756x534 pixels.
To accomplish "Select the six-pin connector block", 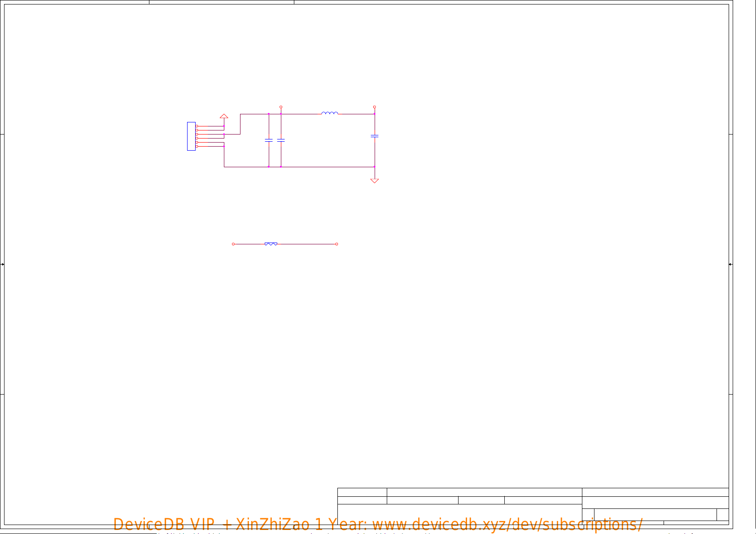I will tap(191, 136).
